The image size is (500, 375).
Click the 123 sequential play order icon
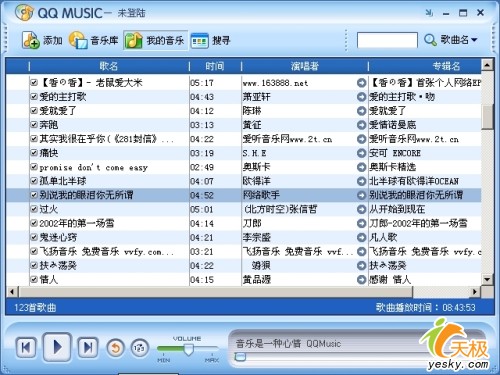139,348
